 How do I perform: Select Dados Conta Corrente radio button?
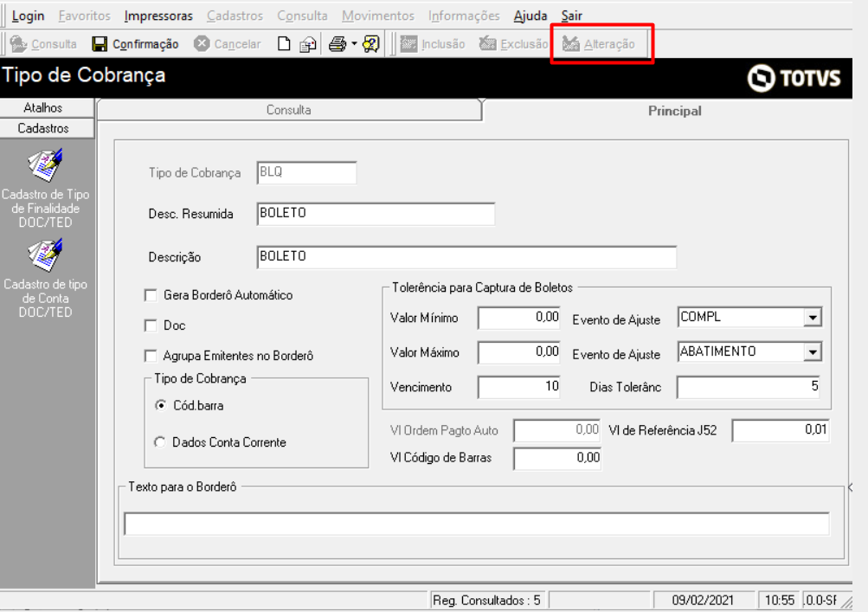pos(160,442)
